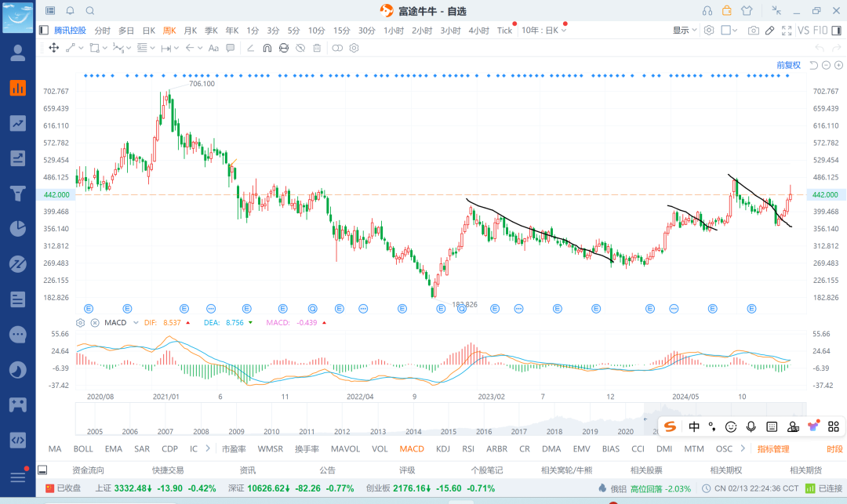Open the text annotation tool (Aa)
Image resolution: width=847 pixels, height=504 pixels.
coord(213,48)
